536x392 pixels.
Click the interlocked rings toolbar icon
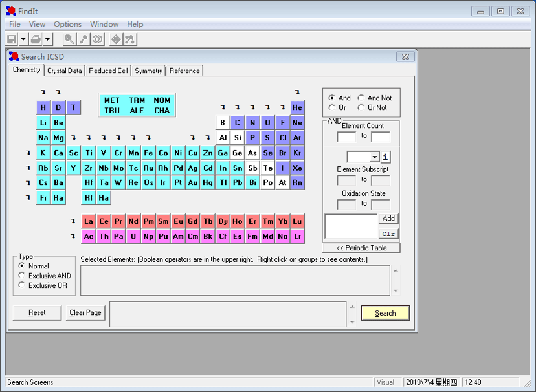coord(98,39)
